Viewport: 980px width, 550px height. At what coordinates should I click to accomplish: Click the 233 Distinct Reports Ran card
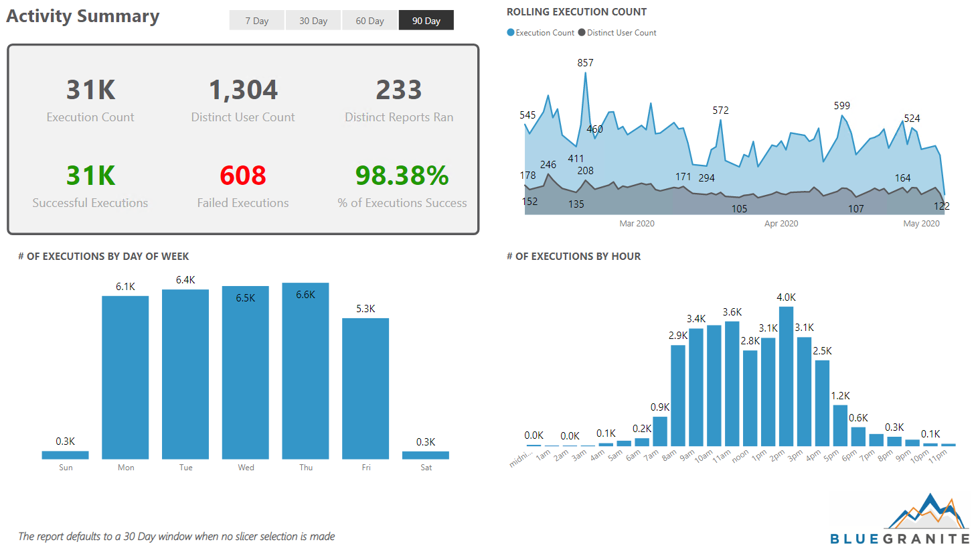(399, 100)
